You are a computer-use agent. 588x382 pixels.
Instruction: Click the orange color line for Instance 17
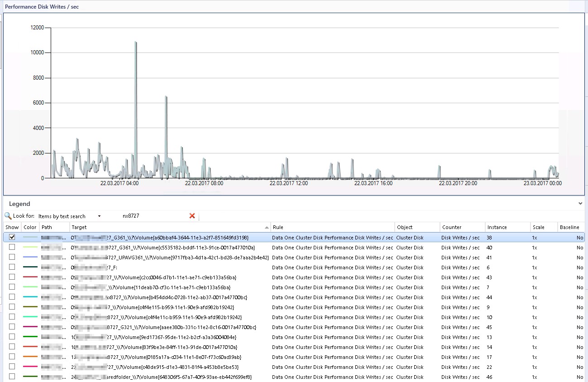click(30, 357)
